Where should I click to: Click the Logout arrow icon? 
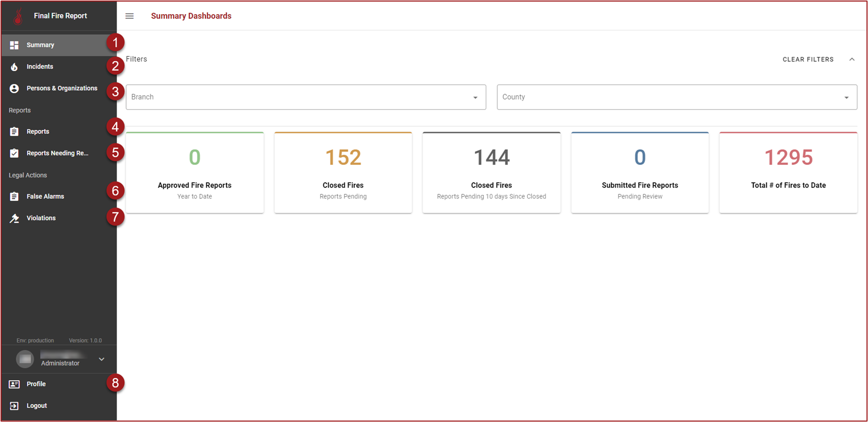tap(14, 406)
